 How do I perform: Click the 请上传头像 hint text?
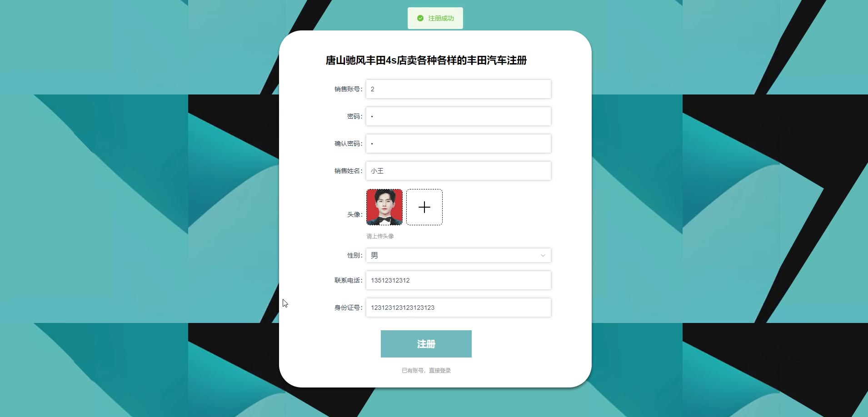pos(380,236)
